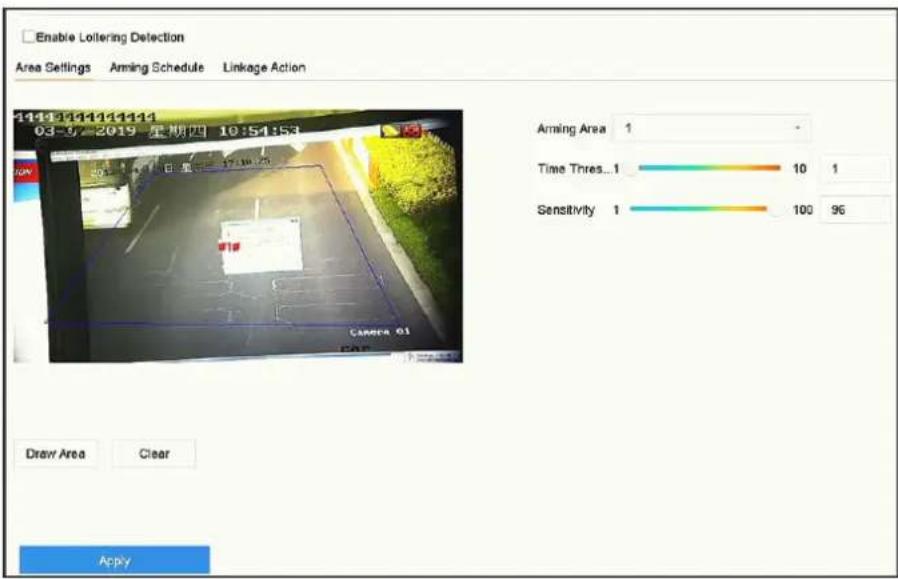The width and height of the screenshot is (898, 579).
Task: Open the Linkage Action tab
Action: (264, 68)
